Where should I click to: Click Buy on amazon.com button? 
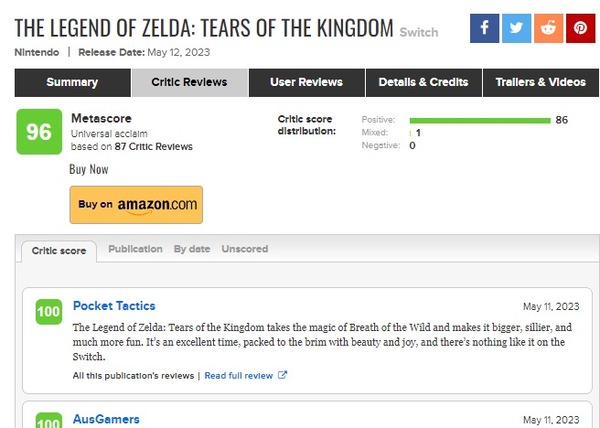point(136,205)
